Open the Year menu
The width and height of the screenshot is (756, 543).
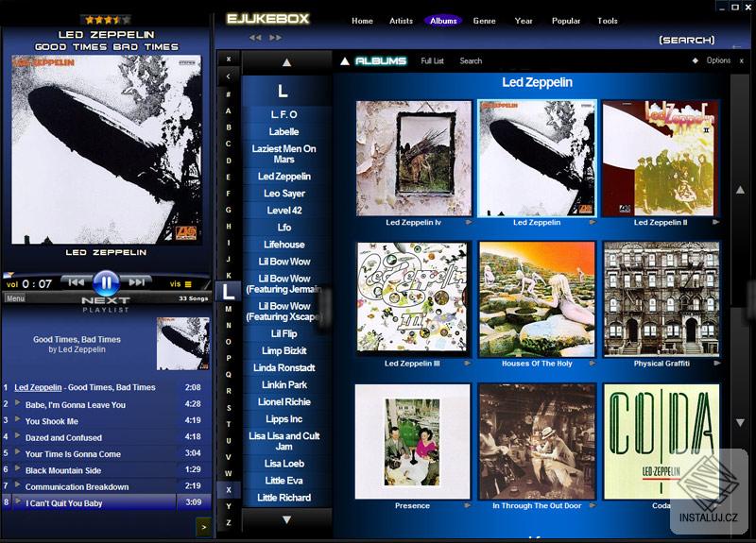pyautogui.click(x=524, y=21)
